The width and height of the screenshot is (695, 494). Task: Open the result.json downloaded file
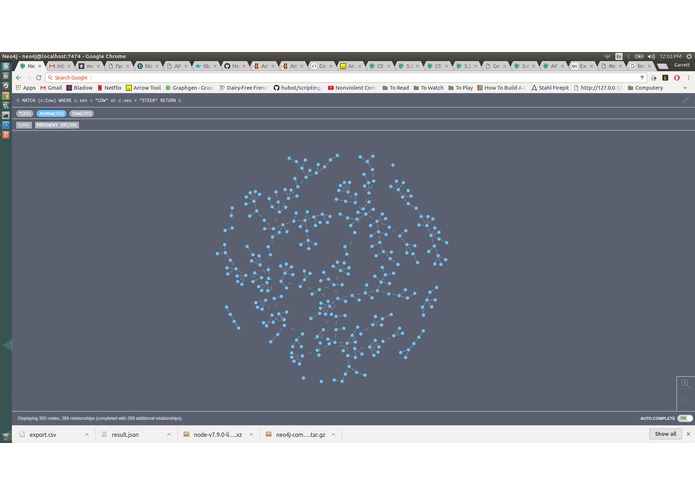pos(125,435)
